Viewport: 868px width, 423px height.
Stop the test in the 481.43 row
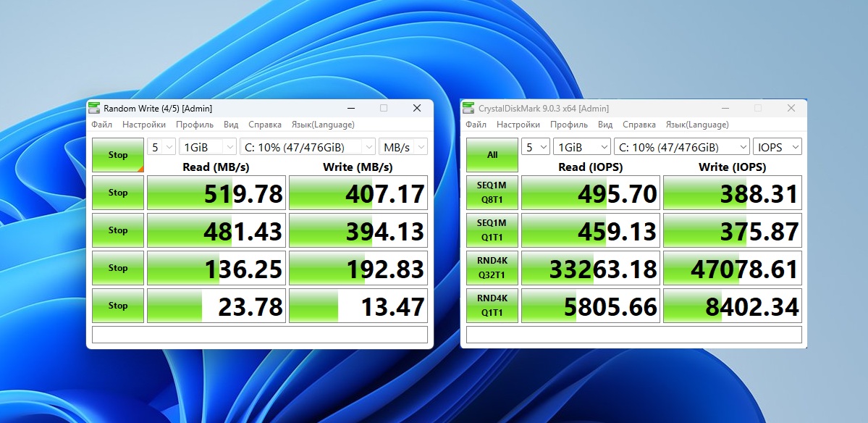(118, 230)
